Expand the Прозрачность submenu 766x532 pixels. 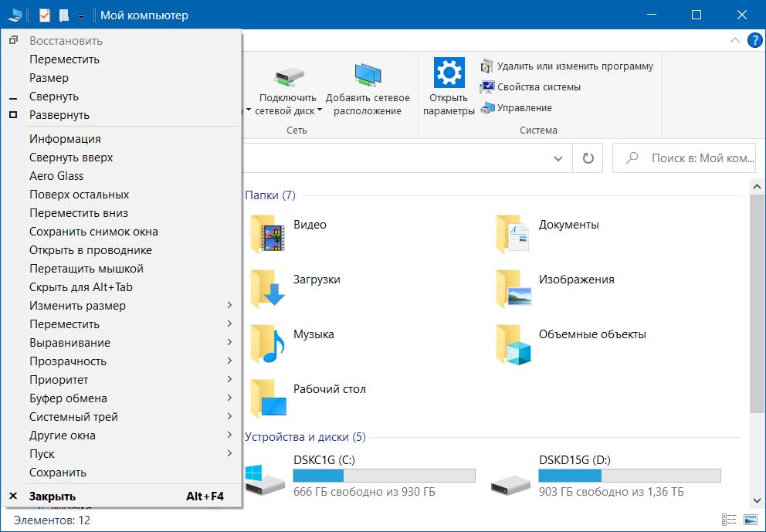tap(121, 361)
